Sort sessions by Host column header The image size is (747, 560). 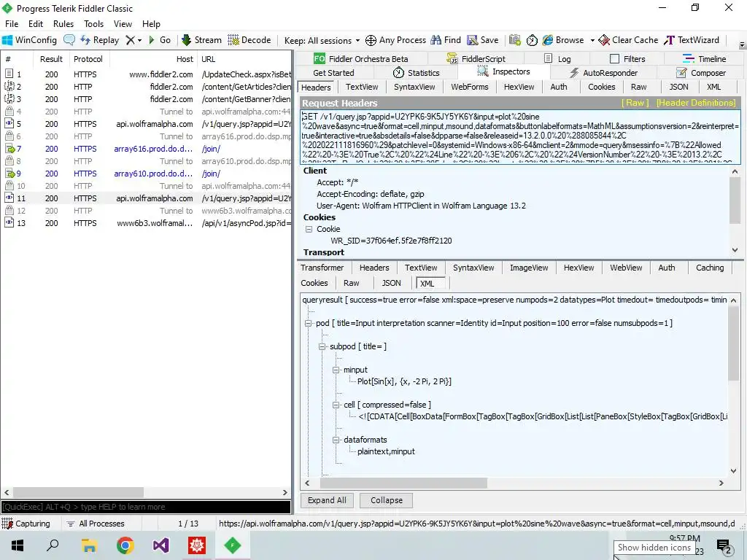(x=153, y=59)
